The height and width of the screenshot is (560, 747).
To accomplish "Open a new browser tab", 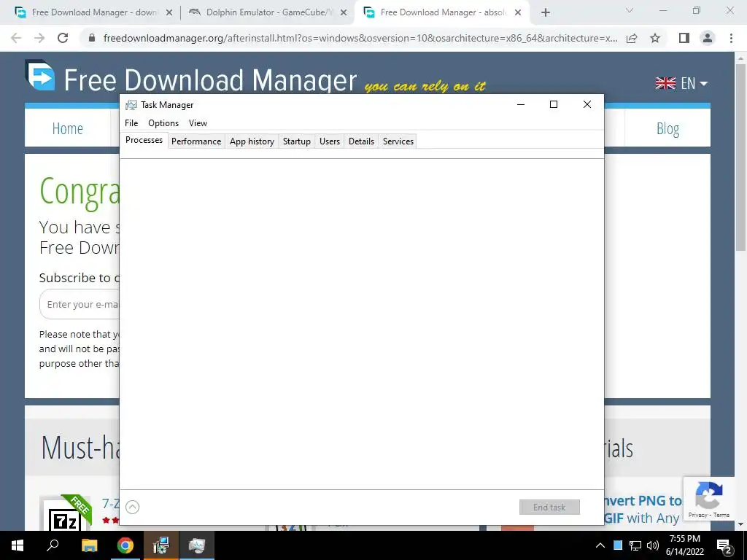I will point(546,13).
